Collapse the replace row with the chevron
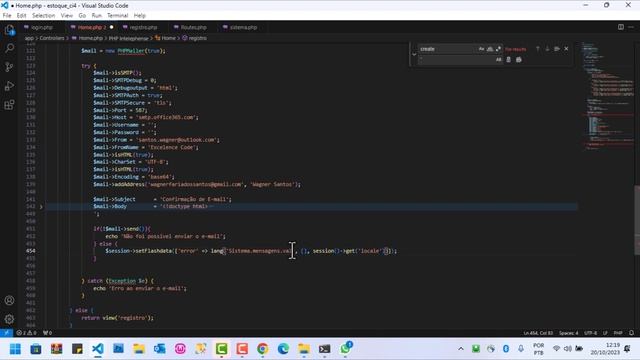Viewport: 640px width, 360px height. click(x=414, y=54)
